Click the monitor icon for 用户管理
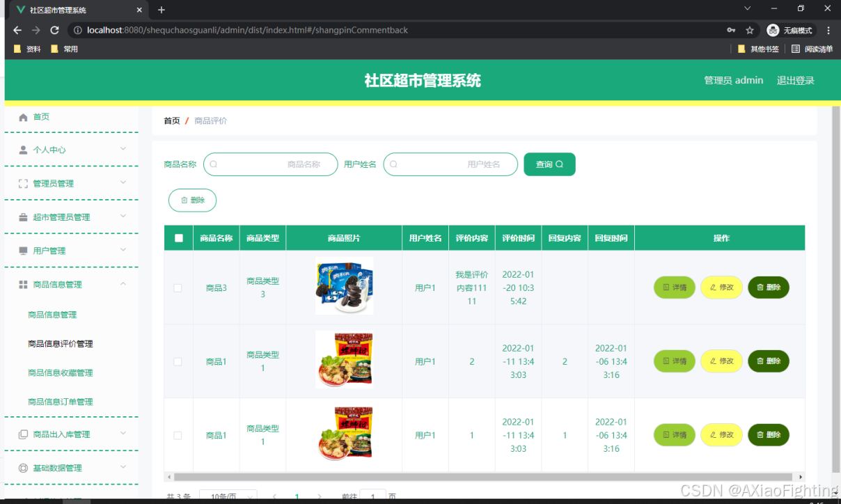 pos(23,251)
